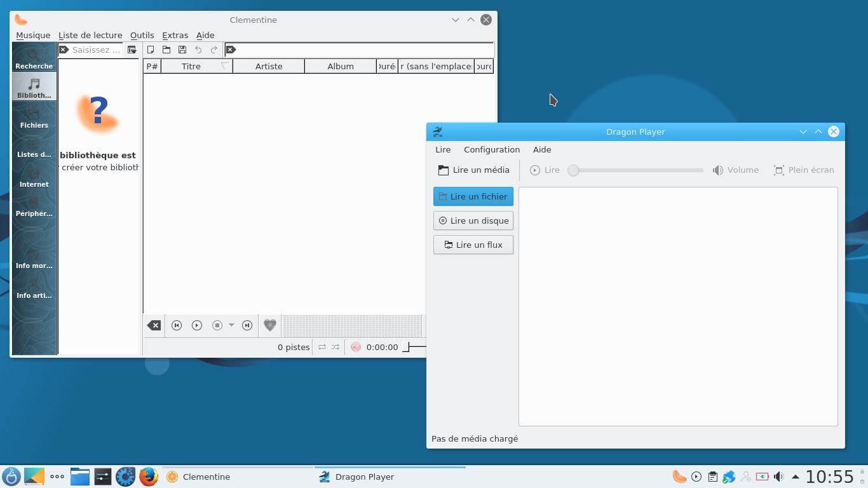Show the Info morceau sidebar tab

34,257
